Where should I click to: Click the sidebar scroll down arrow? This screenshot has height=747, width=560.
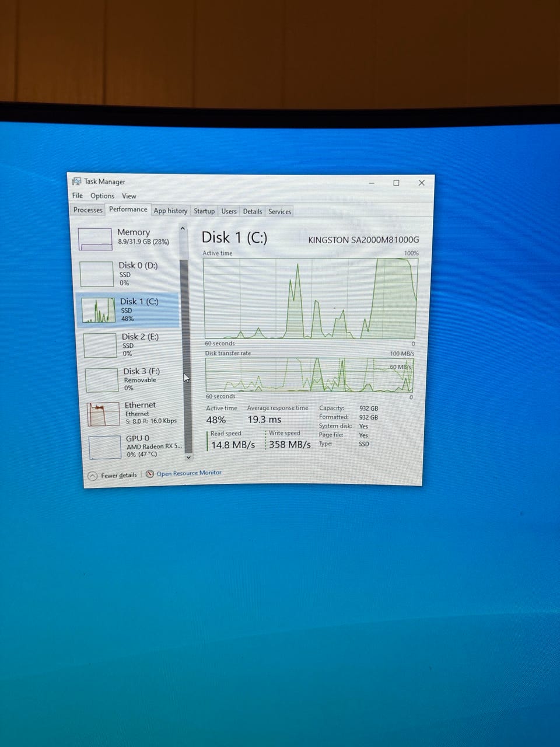point(188,457)
